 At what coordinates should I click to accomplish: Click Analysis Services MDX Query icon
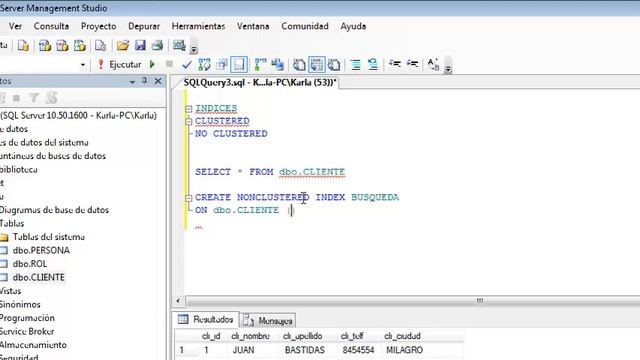pyautogui.click(x=44, y=46)
